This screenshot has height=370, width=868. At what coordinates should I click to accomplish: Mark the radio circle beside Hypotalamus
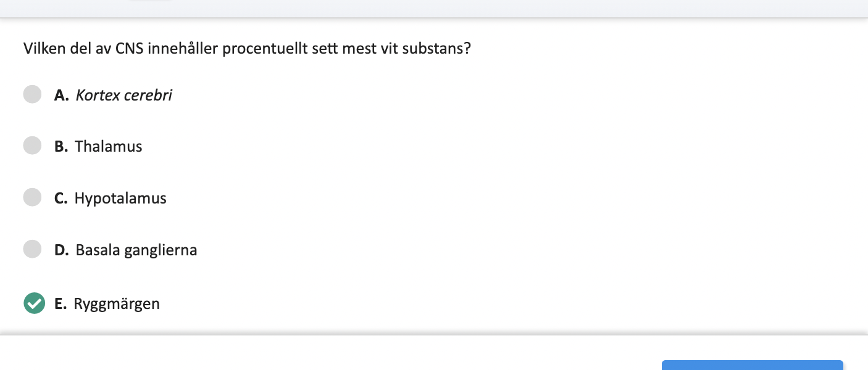tap(32, 197)
